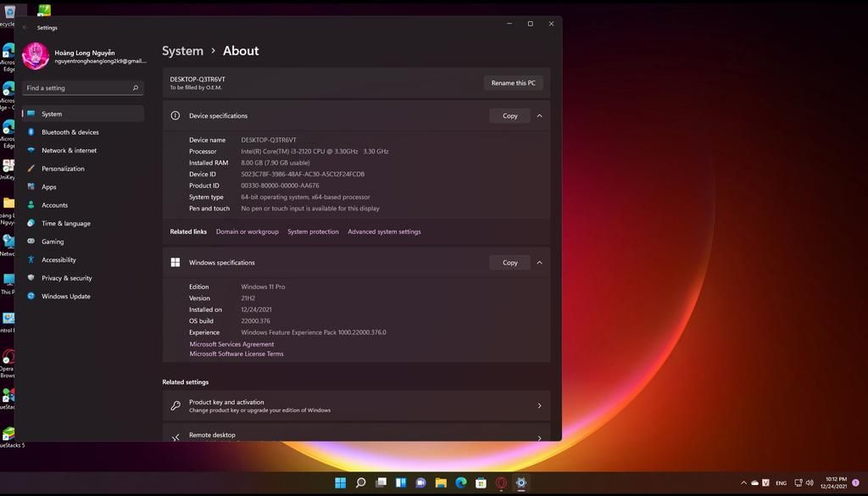Image resolution: width=868 pixels, height=496 pixels.
Task: Copy the Windows specifications
Action: tap(509, 262)
